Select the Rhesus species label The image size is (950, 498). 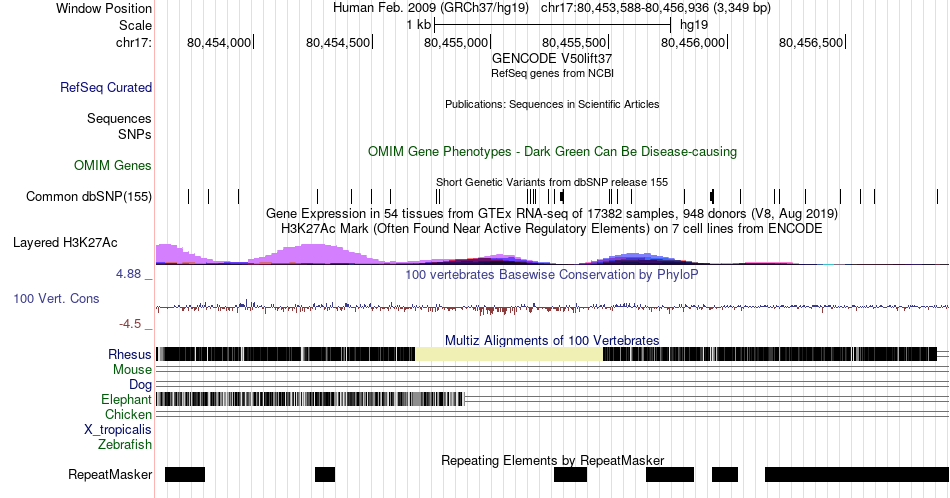[x=130, y=354]
